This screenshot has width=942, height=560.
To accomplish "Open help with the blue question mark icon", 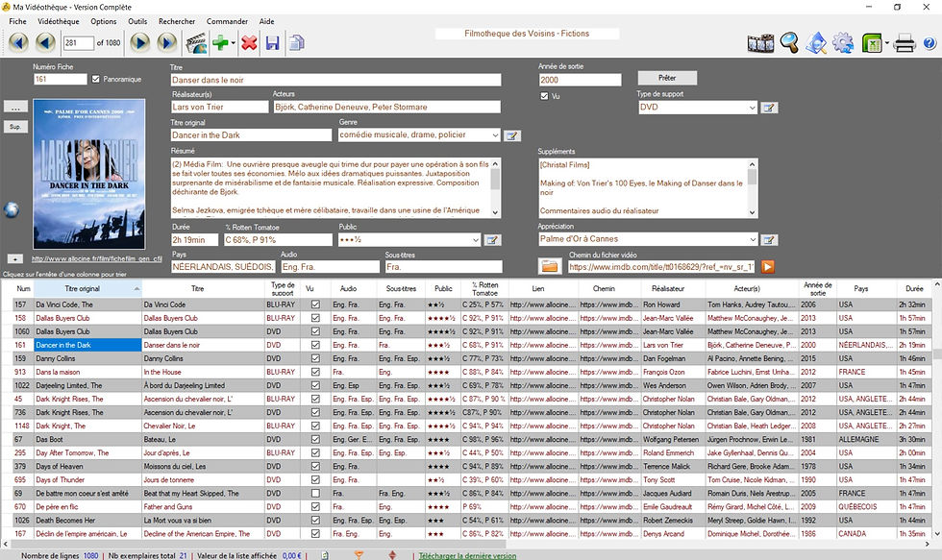I will [x=930, y=43].
